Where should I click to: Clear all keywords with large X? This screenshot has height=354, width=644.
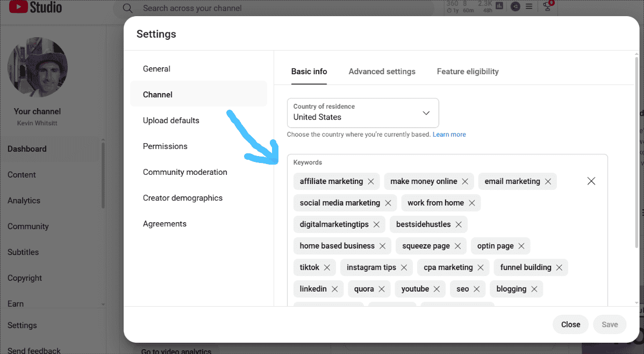pyautogui.click(x=591, y=181)
